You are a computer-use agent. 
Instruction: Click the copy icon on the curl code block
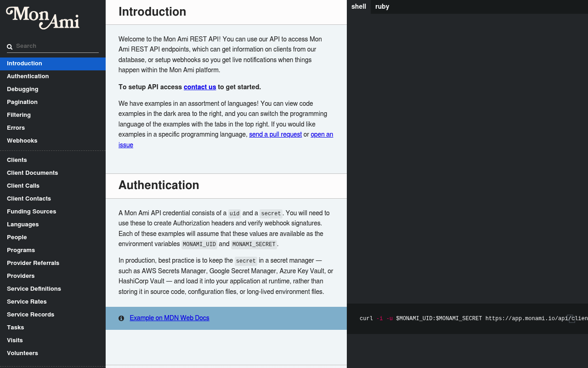point(572,319)
